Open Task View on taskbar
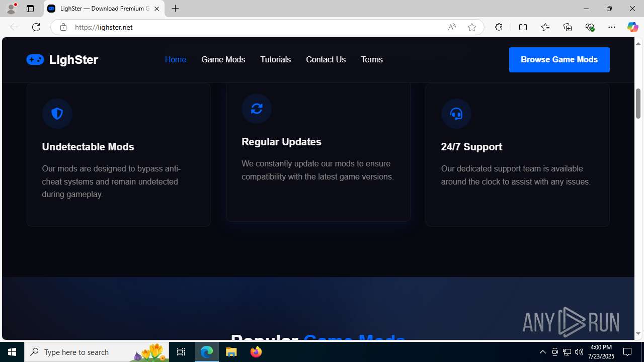Image resolution: width=644 pixels, height=362 pixels. click(181, 352)
